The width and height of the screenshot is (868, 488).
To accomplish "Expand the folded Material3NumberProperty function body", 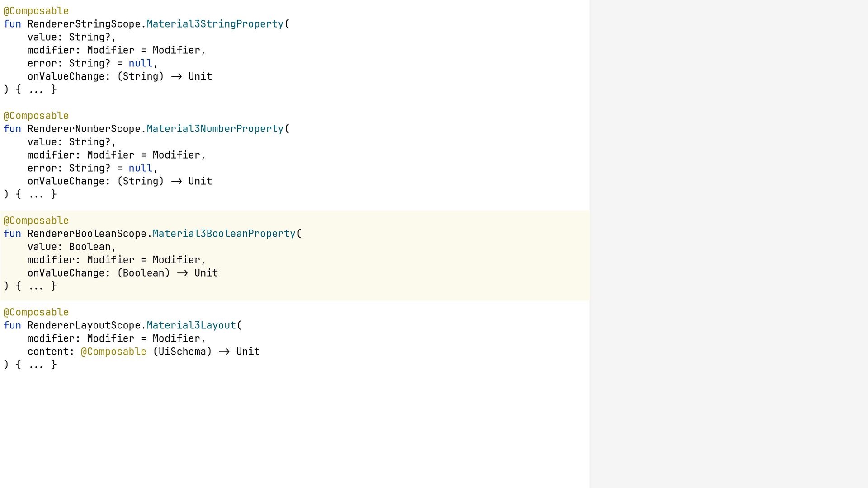I will click(36, 194).
